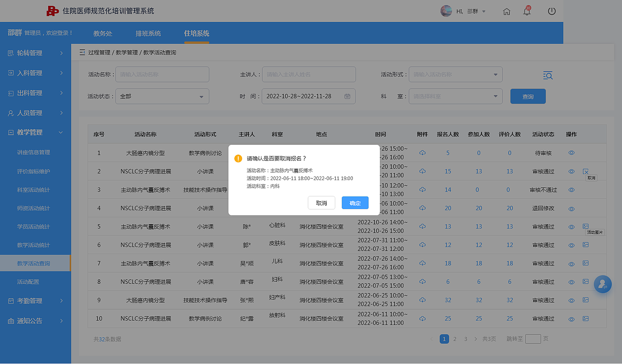This screenshot has height=364, width=622.
Task: Open the notifications bell icon
Action: click(527, 11)
